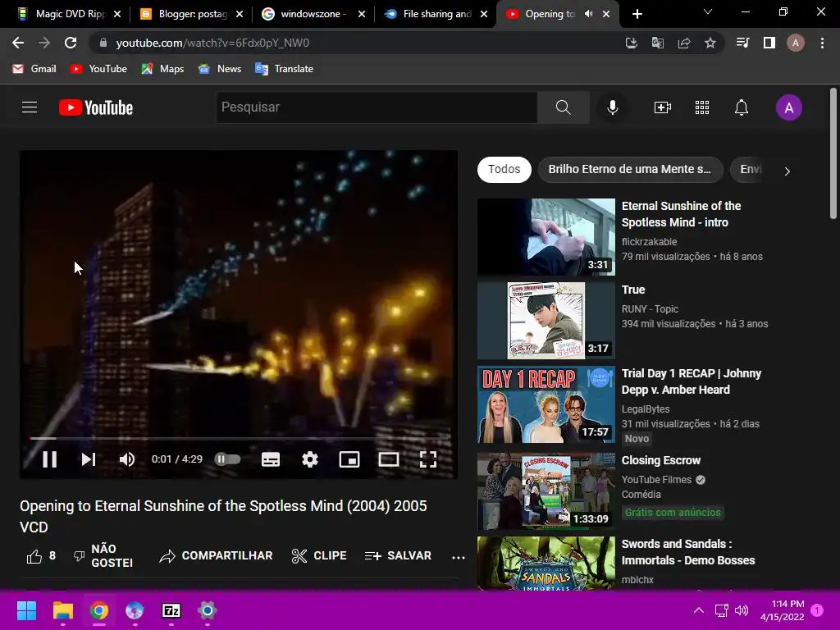
Task: Toggle the autoplay switch in player
Action: pyautogui.click(x=228, y=459)
